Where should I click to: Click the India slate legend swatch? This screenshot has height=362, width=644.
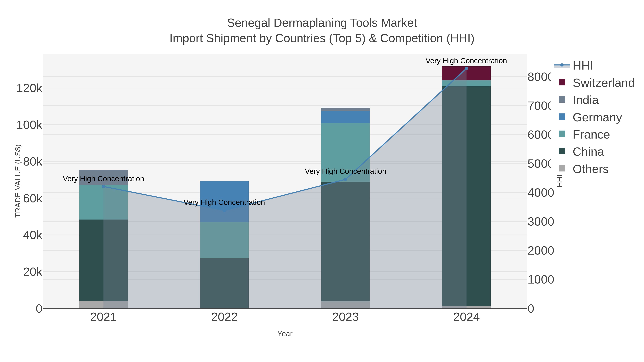[x=562, y=99]
